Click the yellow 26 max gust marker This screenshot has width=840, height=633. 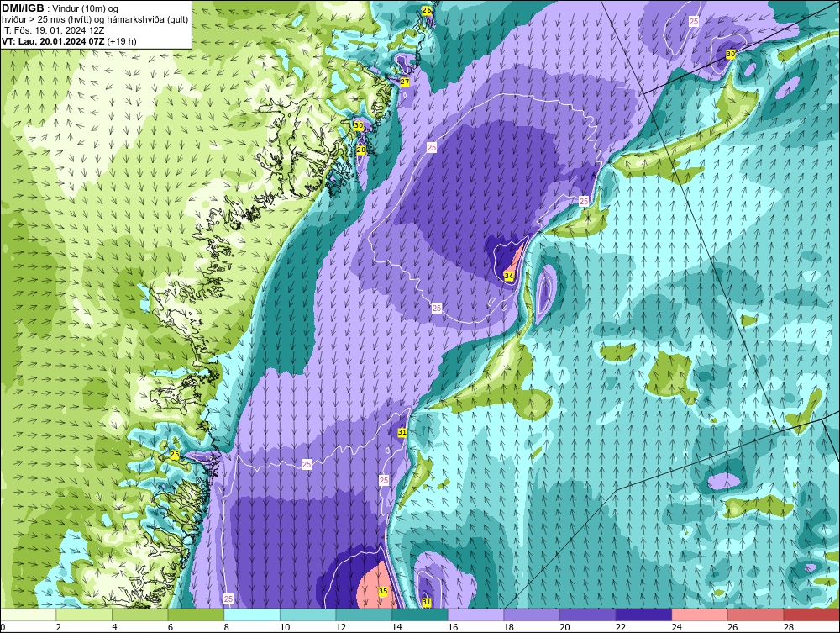click(427, 10)
